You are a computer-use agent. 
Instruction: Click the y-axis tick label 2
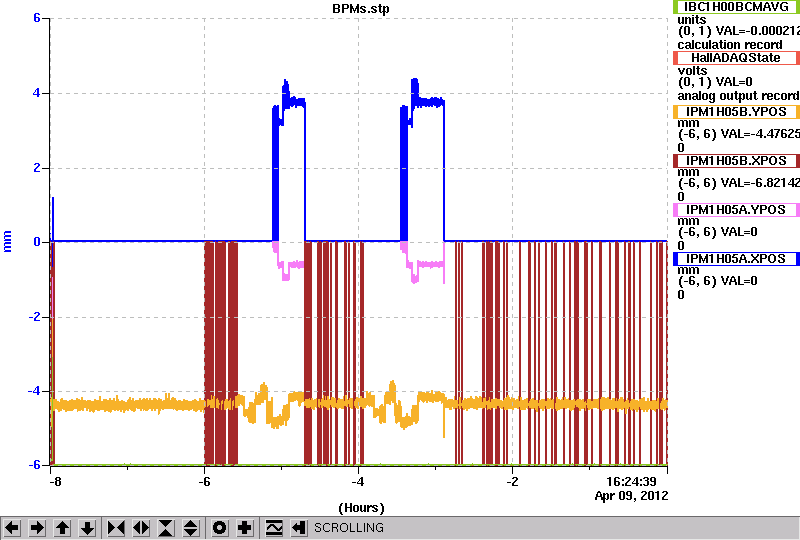(37, 168)
